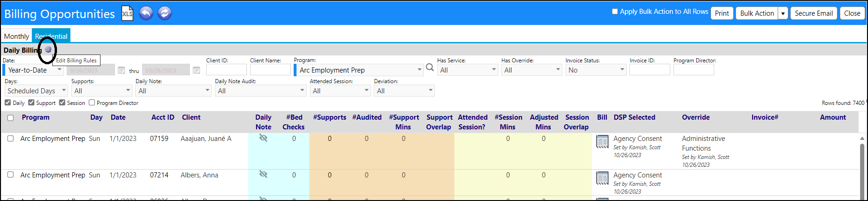The image size is (868, 201).
Task: Enable the Program Director checkbox
Action: pyautogui.click(x=92, y=103)
